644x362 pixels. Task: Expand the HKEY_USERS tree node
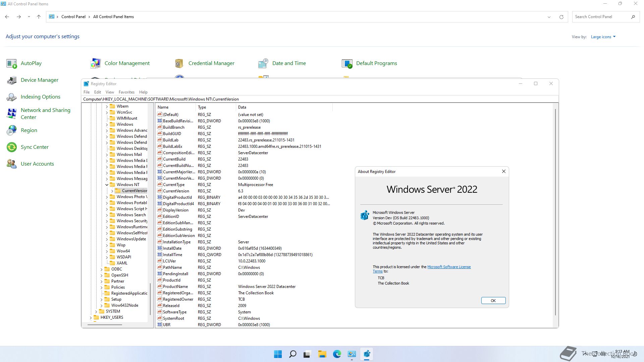coord(91,317)
